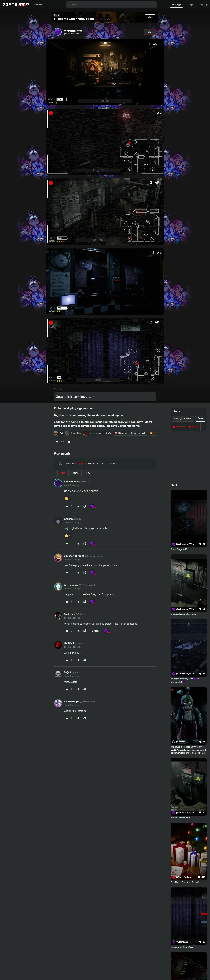210x980 pixels.
Task: Open the Five Nights at Freddy's community tag
Action: point(97,433)
